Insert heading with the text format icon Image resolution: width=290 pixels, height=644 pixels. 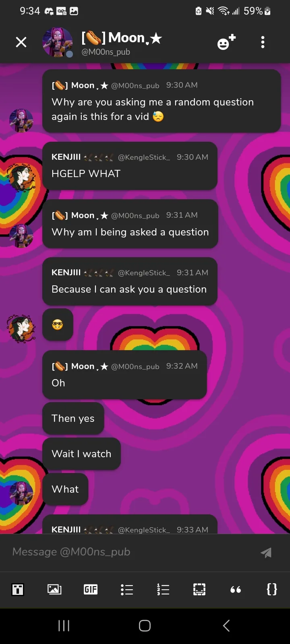click(18, 590)
